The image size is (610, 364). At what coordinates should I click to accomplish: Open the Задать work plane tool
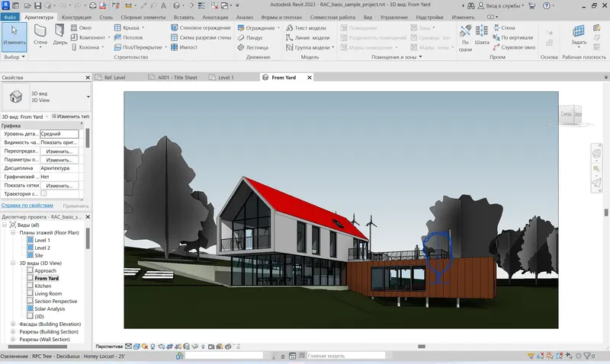pos(579,36)
